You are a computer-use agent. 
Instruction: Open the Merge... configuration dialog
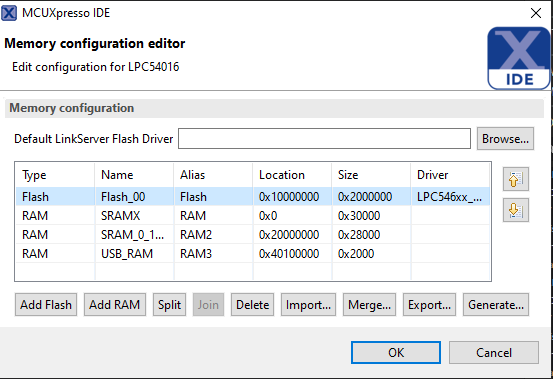point(369,305)
